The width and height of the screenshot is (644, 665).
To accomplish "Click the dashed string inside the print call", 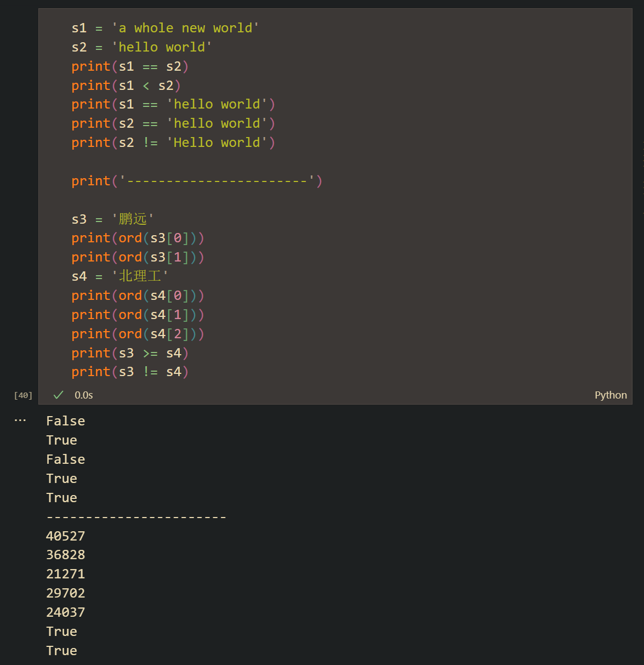I will tap(216, 181).
